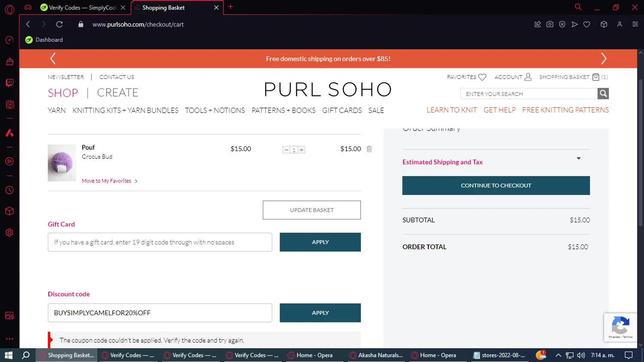Open Patterns + Books menu
Image resolution: width=644 pixels, height=362 pixels.
(283, 110)
